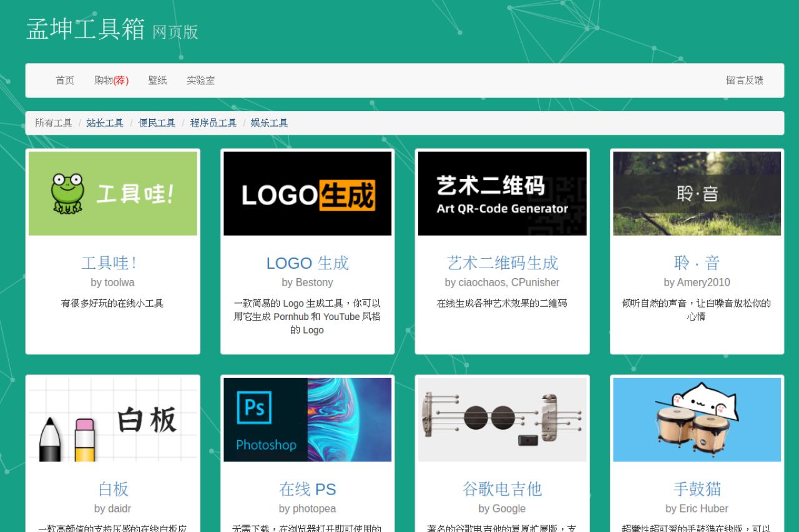Image resolution: width=799 pixels, height=532 pixels.
Task: Filter by 站长工具 category
Action: click(x=105, y=123)
